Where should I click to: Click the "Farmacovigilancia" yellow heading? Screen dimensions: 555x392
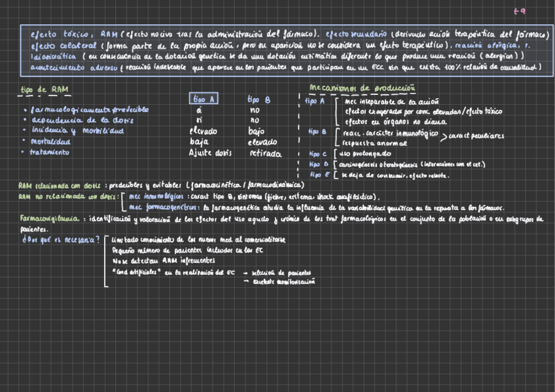click(50, 218)
